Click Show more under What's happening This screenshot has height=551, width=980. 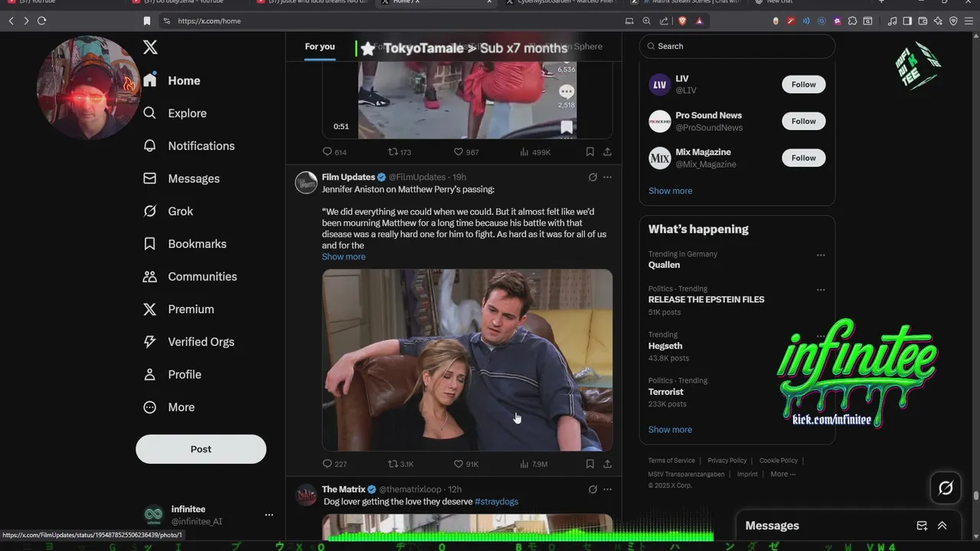pos(670,429)
